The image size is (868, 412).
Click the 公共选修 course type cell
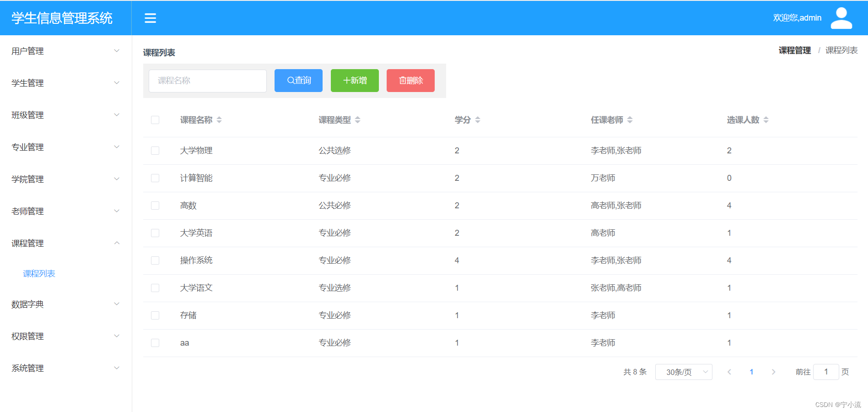click(x=335, y=151)
